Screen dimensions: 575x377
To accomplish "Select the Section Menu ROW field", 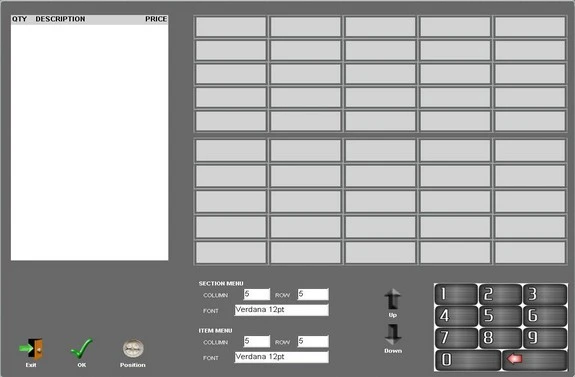I will 313,294.
